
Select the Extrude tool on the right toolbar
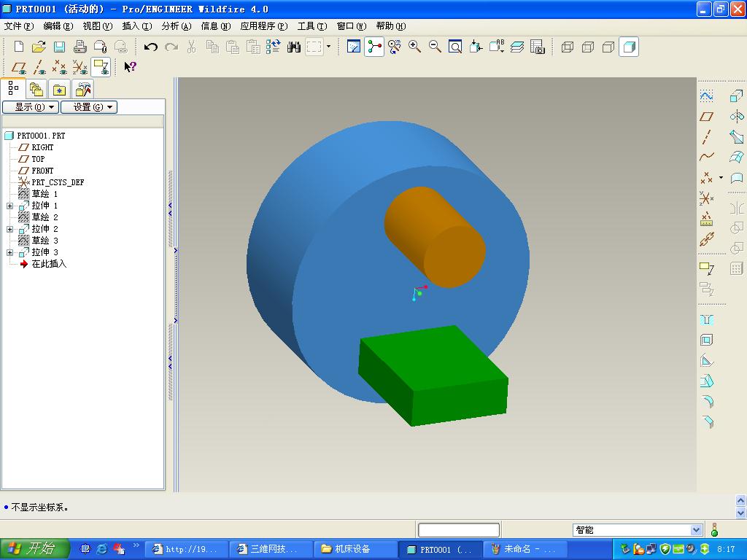[737, 96]
